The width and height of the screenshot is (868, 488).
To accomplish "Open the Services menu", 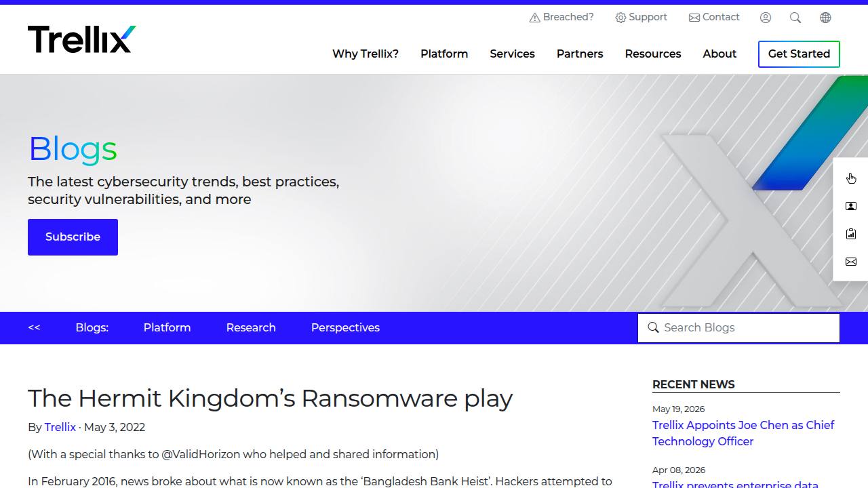I will click(x=512, y=54).
